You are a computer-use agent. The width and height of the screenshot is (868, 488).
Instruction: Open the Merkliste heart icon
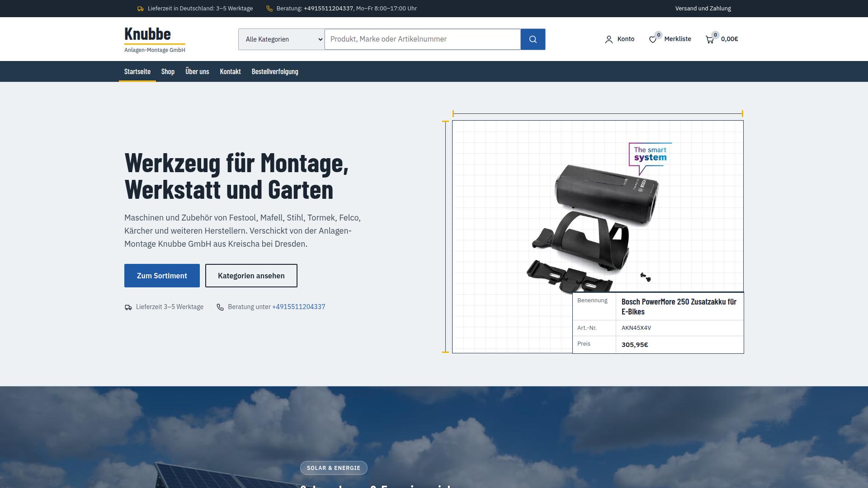pyautogui.click(x=653, y=40)
